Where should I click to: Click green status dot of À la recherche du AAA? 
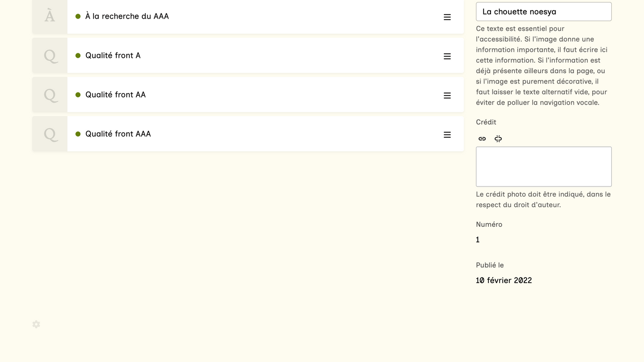tap(78, 16)
